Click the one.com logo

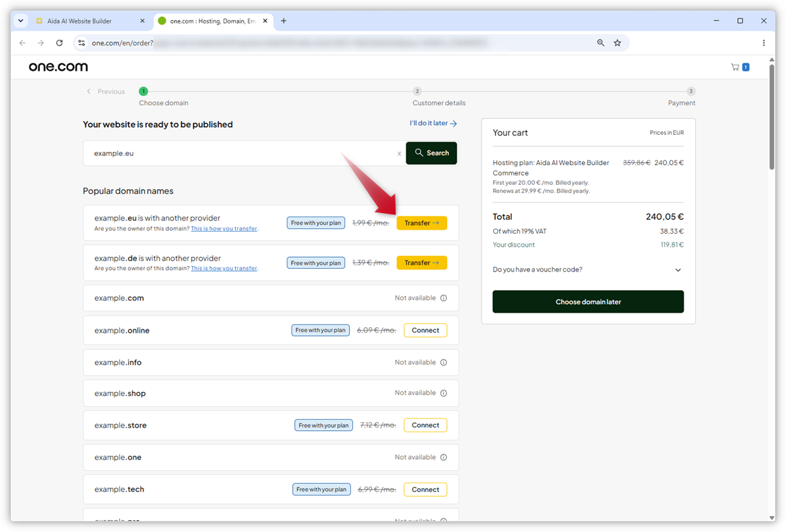58,67
